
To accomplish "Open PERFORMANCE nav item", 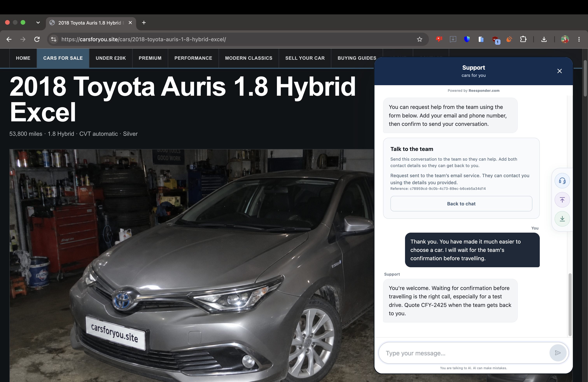I will 193,58.
